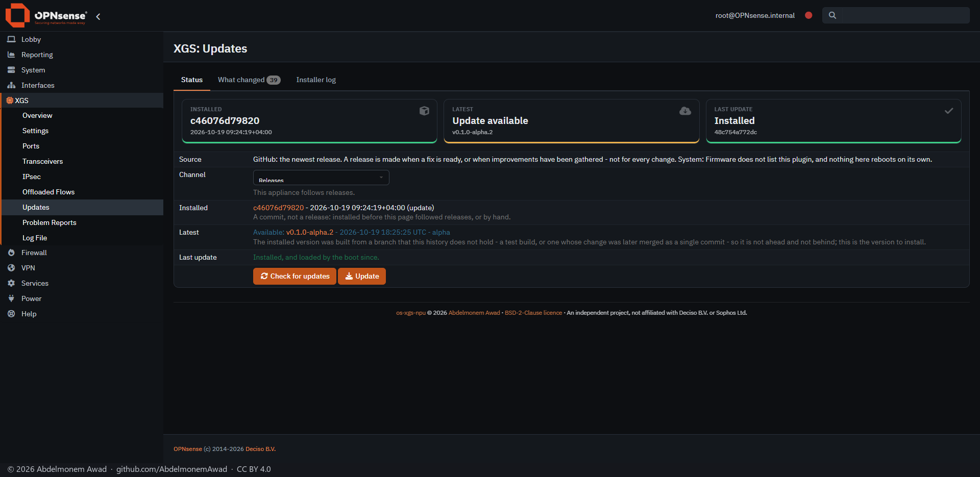Open the Channel Releases dropdown
This screenshot has height=477, width=980.
point(321,178)
